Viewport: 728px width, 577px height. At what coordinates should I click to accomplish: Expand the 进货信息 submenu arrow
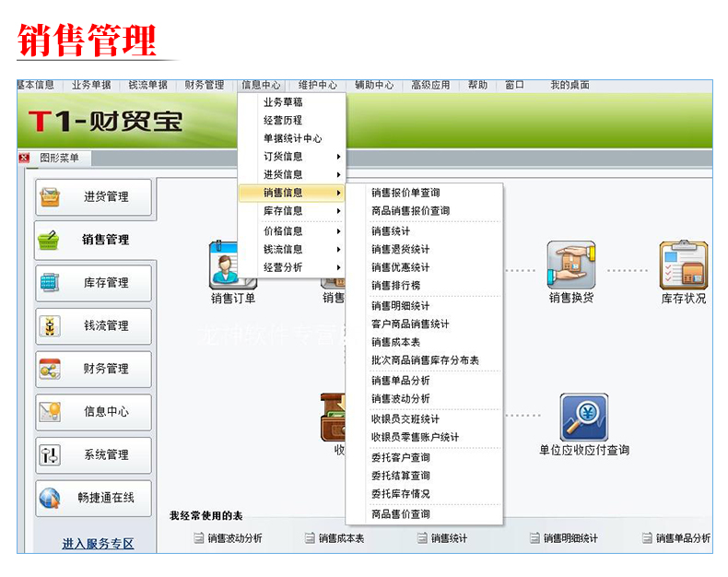(x=338, y=175)
